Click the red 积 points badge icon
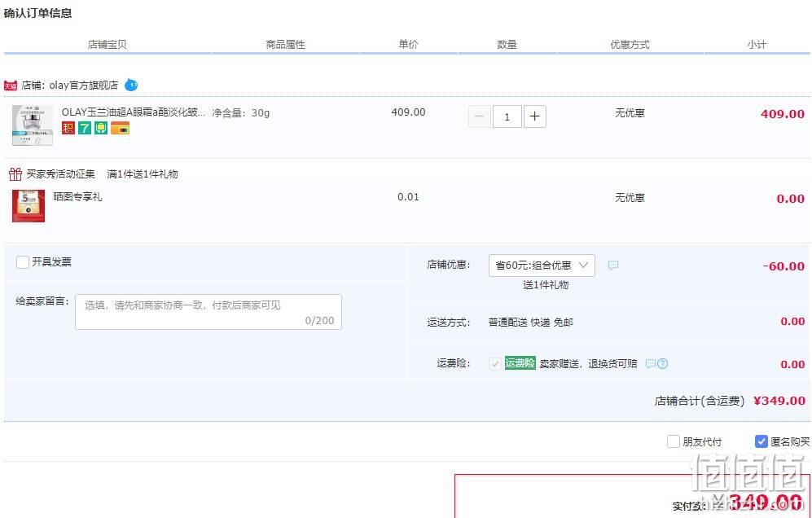Image resolution: width=812 pixels, height=518 pixels. click(x=68, y=127)
